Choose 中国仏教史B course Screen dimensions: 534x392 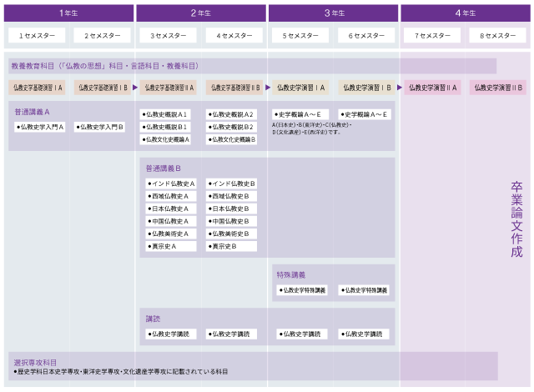(x=231, y=221)
